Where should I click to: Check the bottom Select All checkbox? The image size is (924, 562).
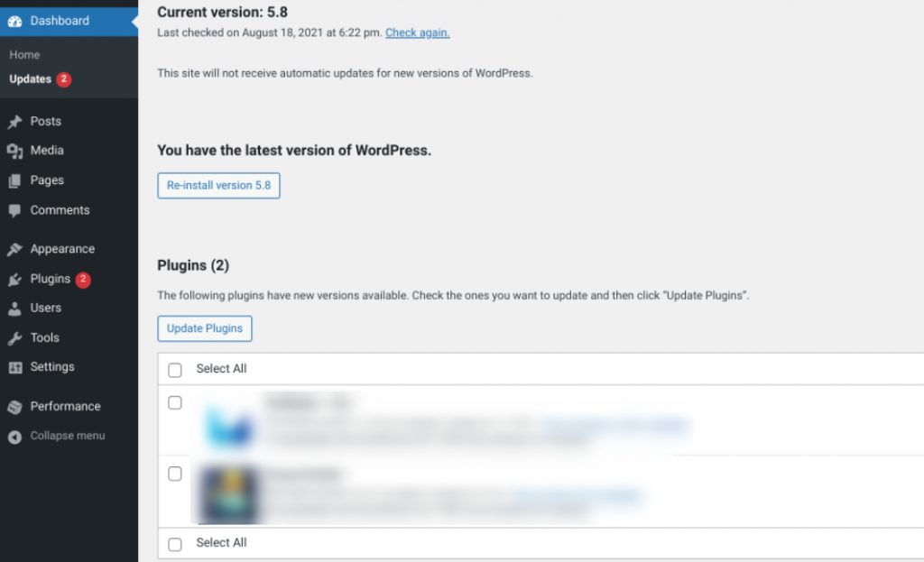[175, 544]
